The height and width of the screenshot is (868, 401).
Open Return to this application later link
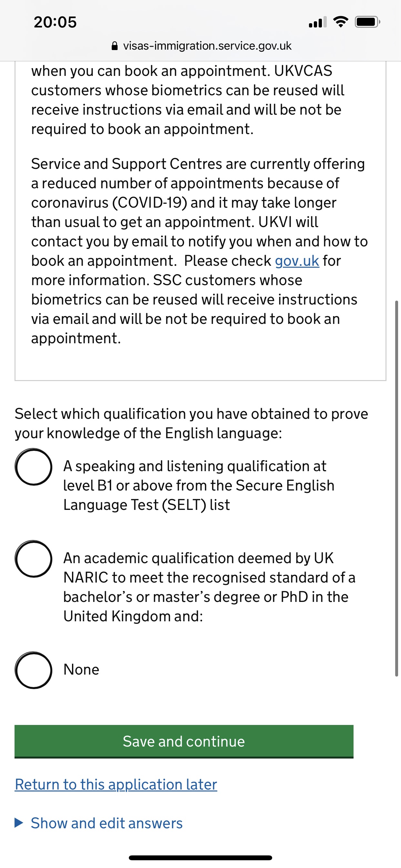click(x=116, y=784)
